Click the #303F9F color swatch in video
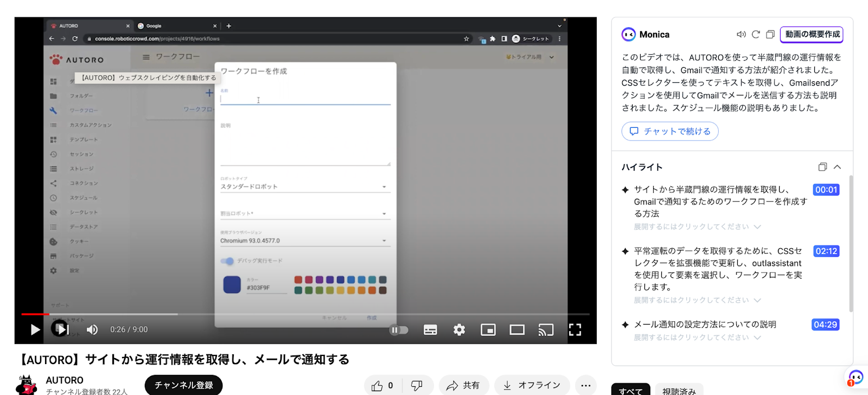This screenshot has height=395, width=868. point(232,284)
